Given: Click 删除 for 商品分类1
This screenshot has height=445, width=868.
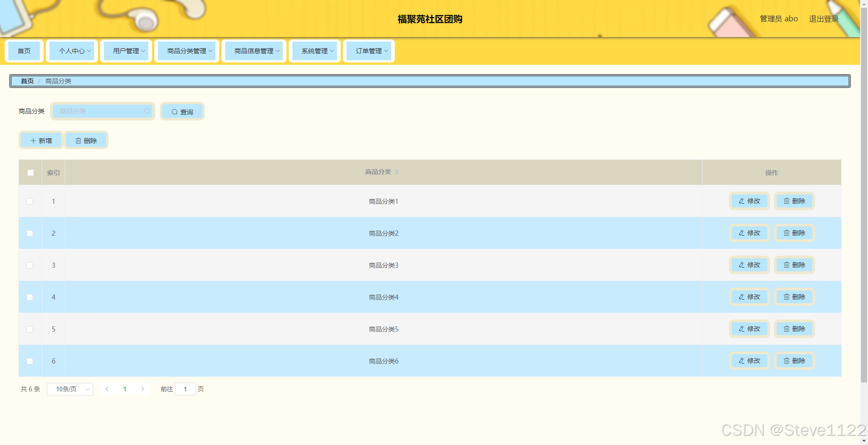Looking at the screenshot, I should click(x=794, y=201).
